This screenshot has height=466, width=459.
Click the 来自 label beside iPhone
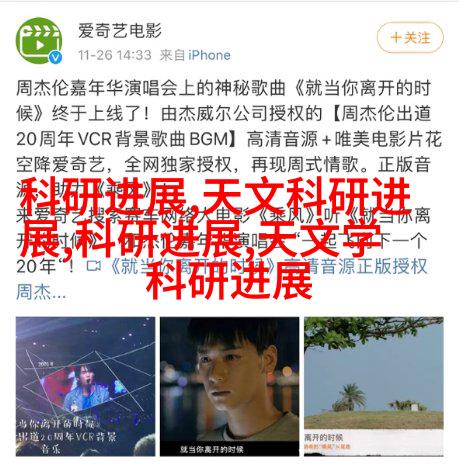click(172, 55)
